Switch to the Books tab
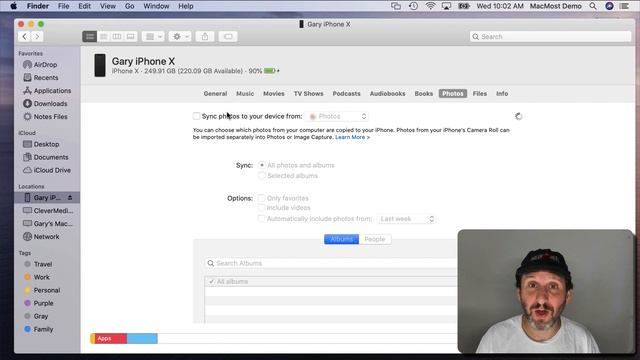The image size is (640, 360). coord(423,93)
